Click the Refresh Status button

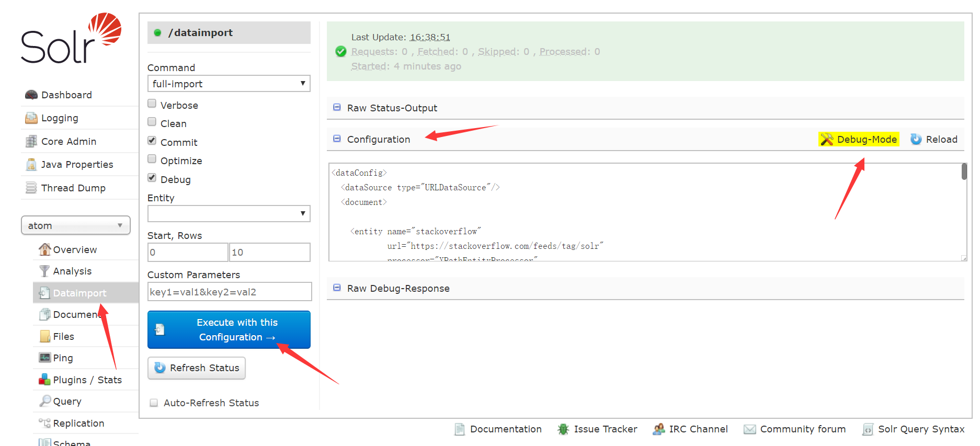tap(197, 368)
